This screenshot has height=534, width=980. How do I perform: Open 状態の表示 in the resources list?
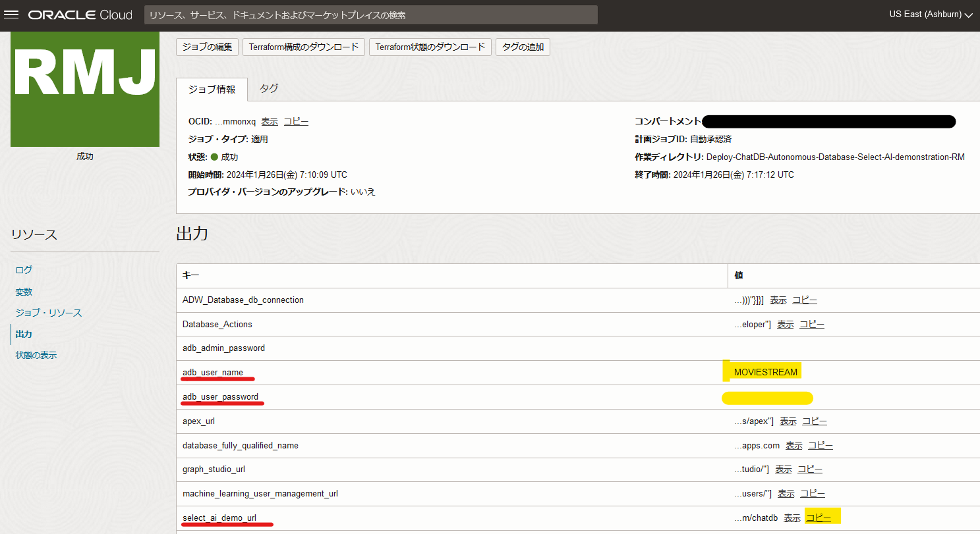[36, 355]
